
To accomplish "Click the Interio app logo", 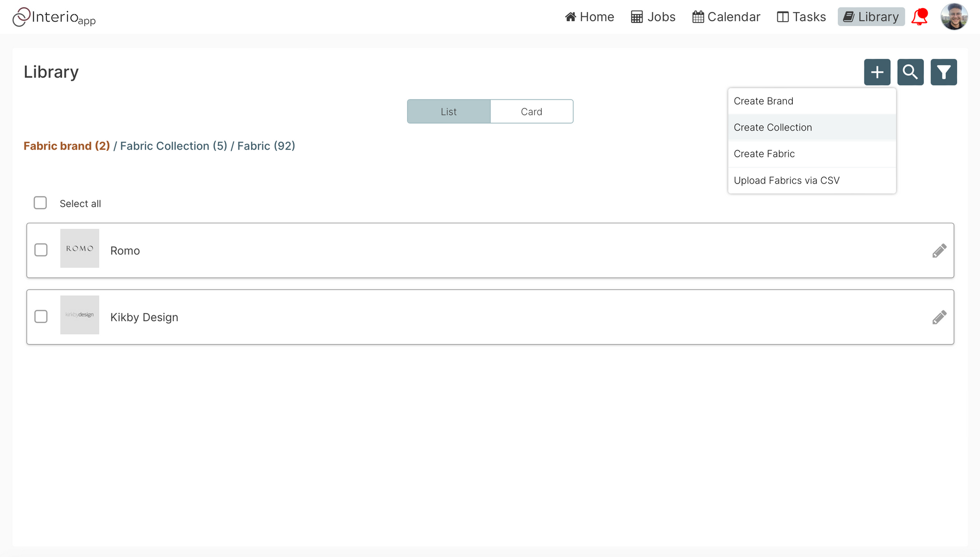I will 54,17.
